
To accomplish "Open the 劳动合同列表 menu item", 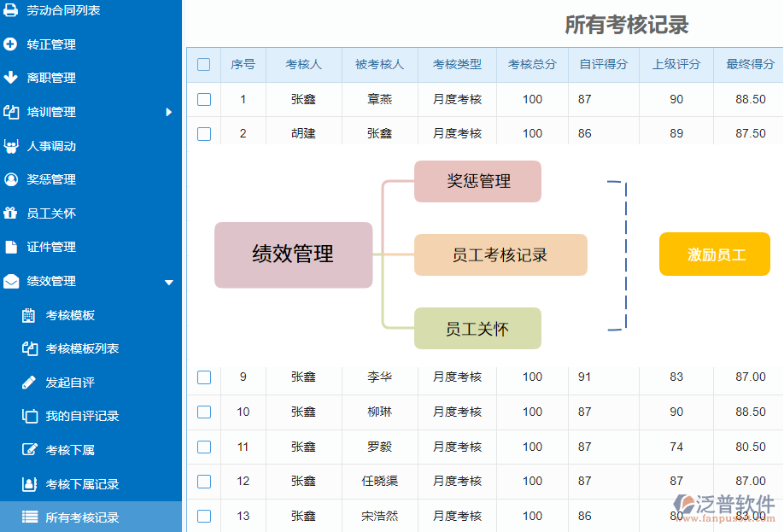I will (63, 10).
